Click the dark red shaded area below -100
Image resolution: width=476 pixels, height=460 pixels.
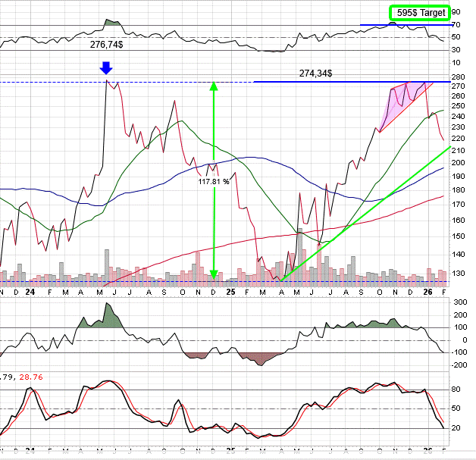(x=254, y=356)
